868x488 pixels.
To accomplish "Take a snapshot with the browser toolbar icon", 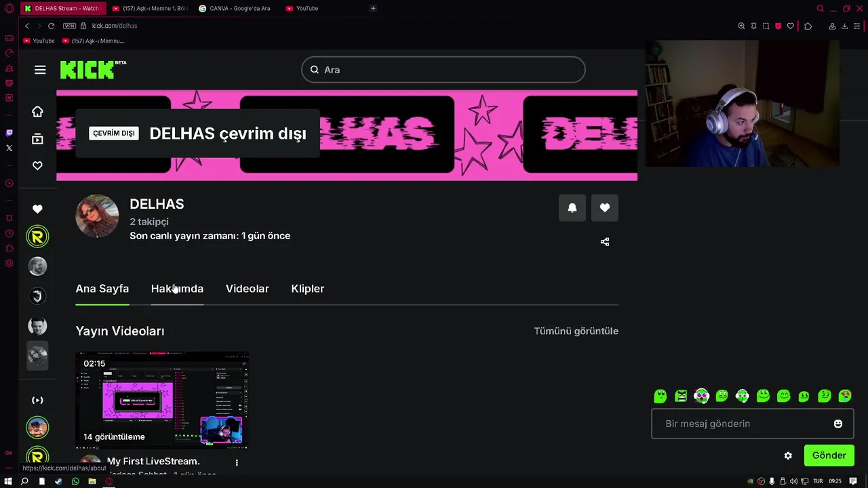I will (x=766, y=26).
